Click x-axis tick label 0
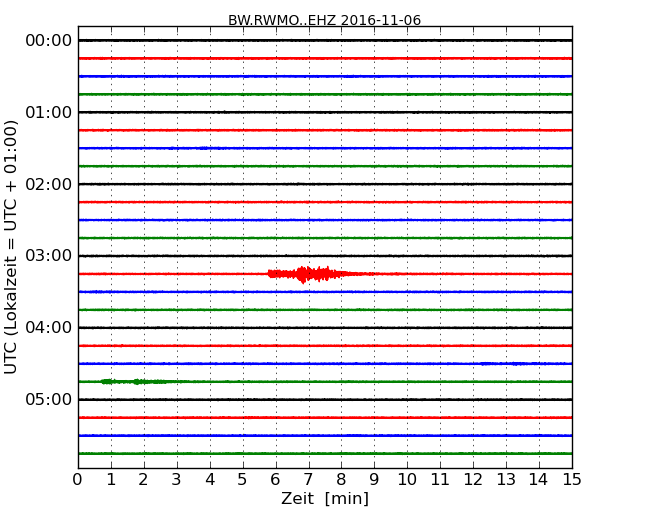Viewport: 650px width, 520px height. coord(78,480)
